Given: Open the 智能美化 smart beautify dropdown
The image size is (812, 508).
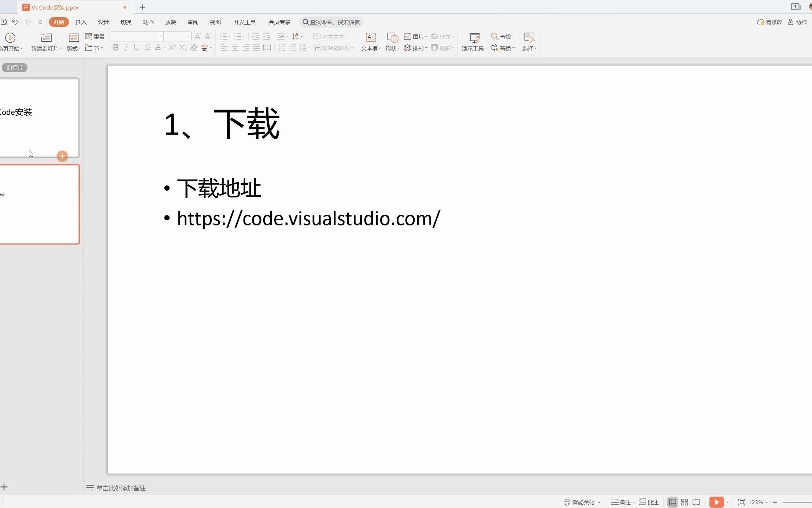Looking at the screenshot, I should point(582,502).
